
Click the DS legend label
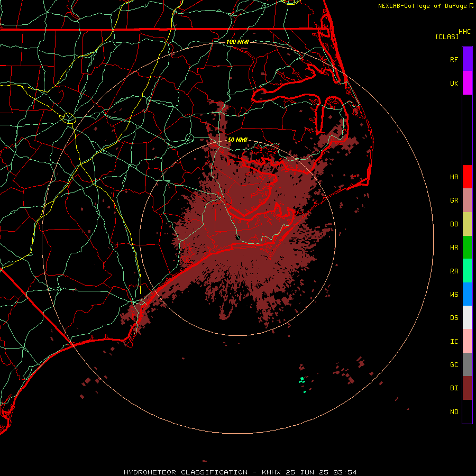[454, 318]
